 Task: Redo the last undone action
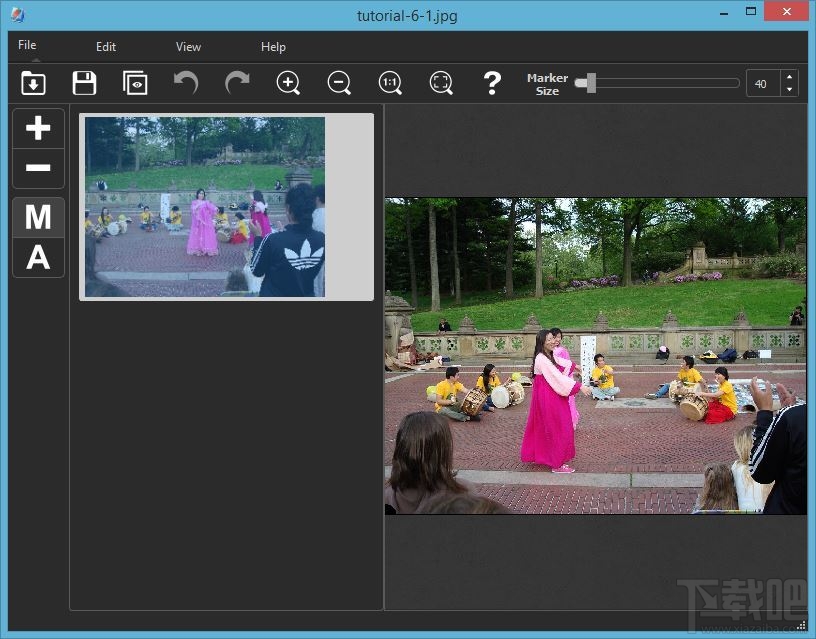237,83
